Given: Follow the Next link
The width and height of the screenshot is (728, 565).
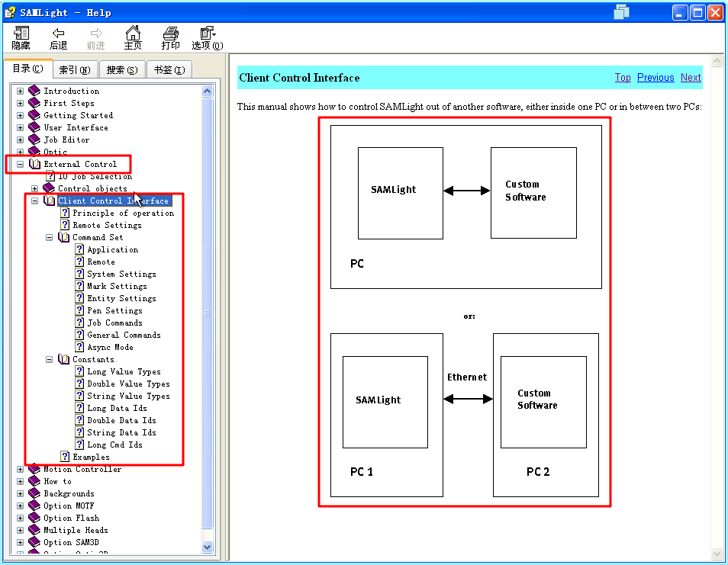Looking at the screenshot, I should pyautogui.click(x=691, y=78).
